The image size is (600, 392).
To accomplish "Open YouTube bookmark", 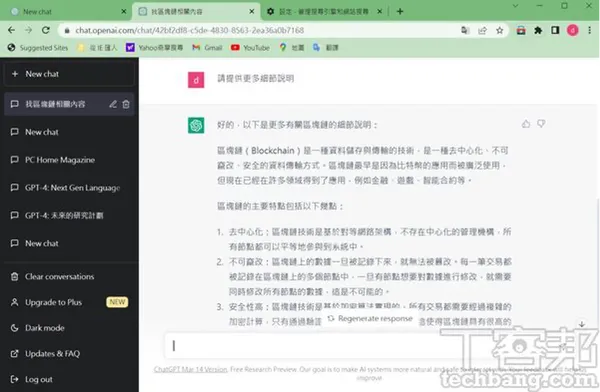I will (x=251, y=47).
